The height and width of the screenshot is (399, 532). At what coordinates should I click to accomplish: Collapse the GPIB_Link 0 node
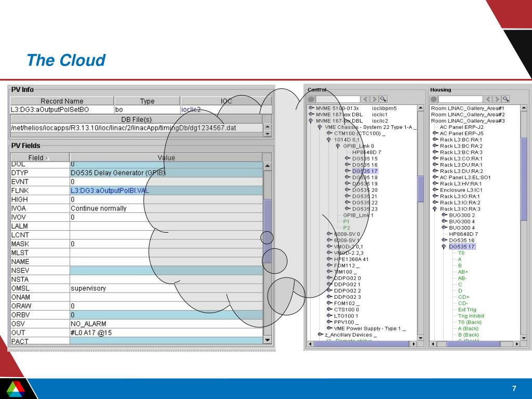pyautogui.click(x=338, y=146)
